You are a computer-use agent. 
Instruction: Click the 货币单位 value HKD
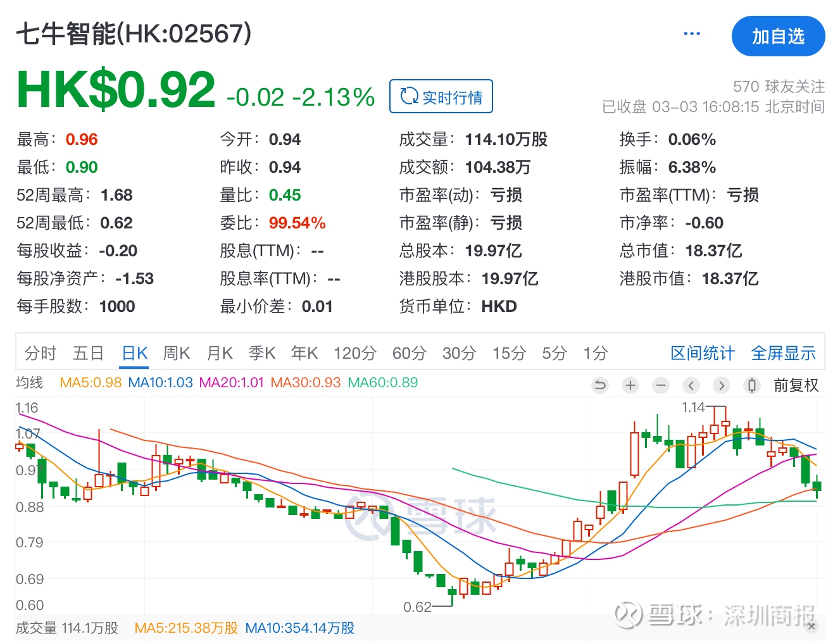pos(499,306)
